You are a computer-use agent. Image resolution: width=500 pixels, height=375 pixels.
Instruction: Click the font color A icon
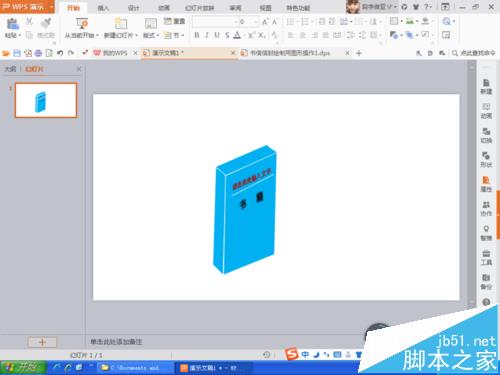click(237, 35)
